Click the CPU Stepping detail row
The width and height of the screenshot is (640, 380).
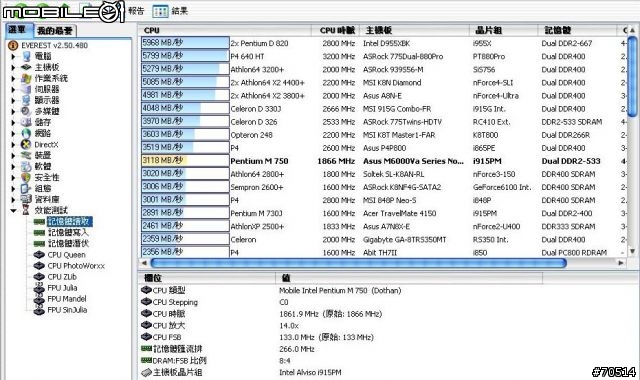pos(341,302)
